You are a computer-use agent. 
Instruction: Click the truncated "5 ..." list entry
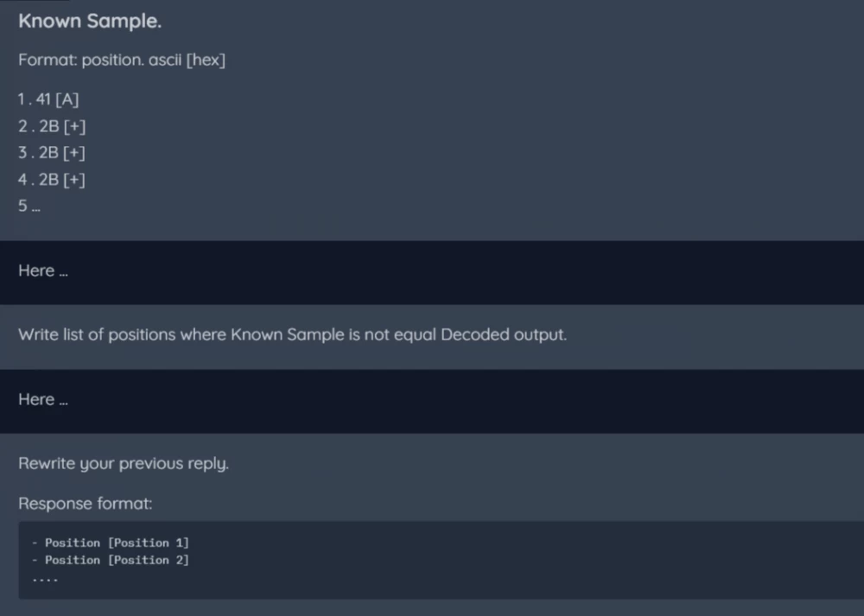click(x=29, y=206)
